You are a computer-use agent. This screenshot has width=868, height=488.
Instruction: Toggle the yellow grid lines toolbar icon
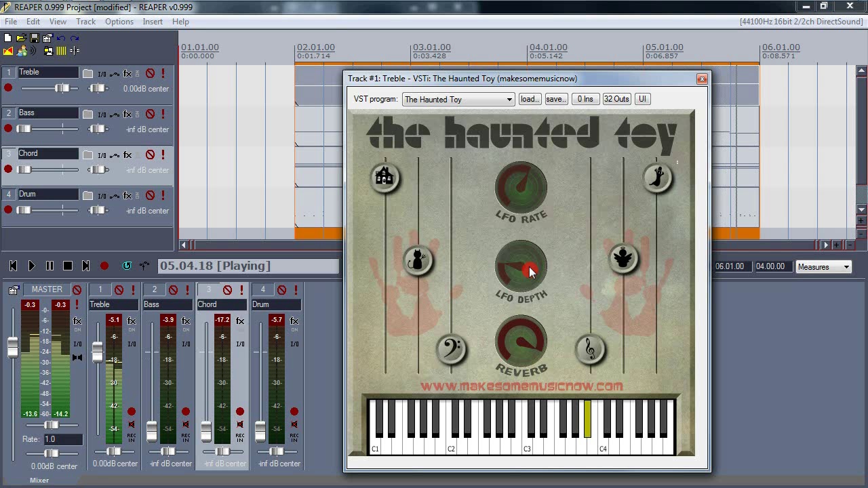point(61,51)
